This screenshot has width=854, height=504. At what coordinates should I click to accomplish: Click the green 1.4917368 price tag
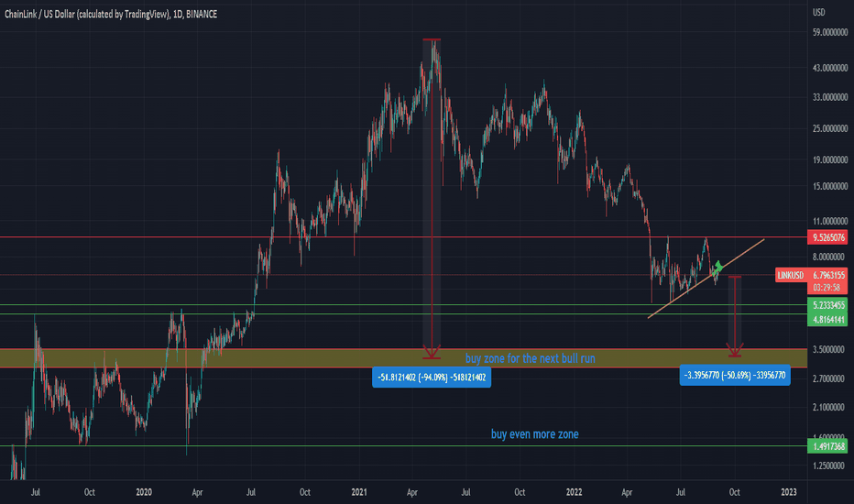click(x=827, y=446)
